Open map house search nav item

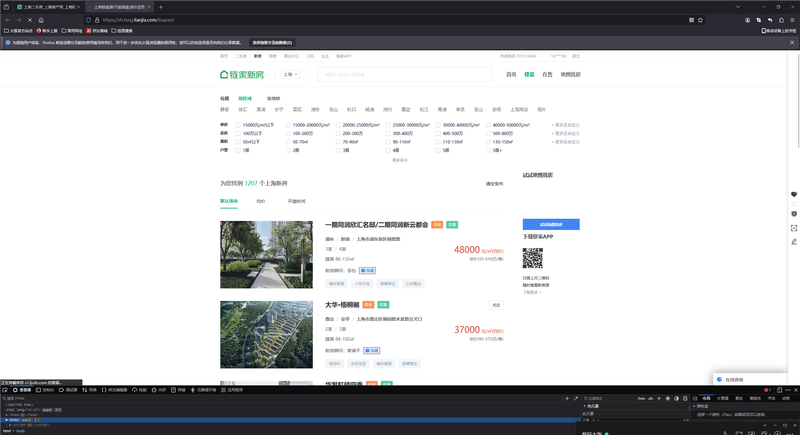tap(570, 74)
